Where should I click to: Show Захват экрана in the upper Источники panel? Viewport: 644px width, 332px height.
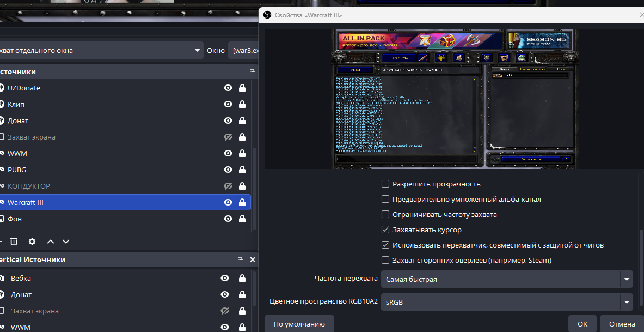click(x=228, y=137)
